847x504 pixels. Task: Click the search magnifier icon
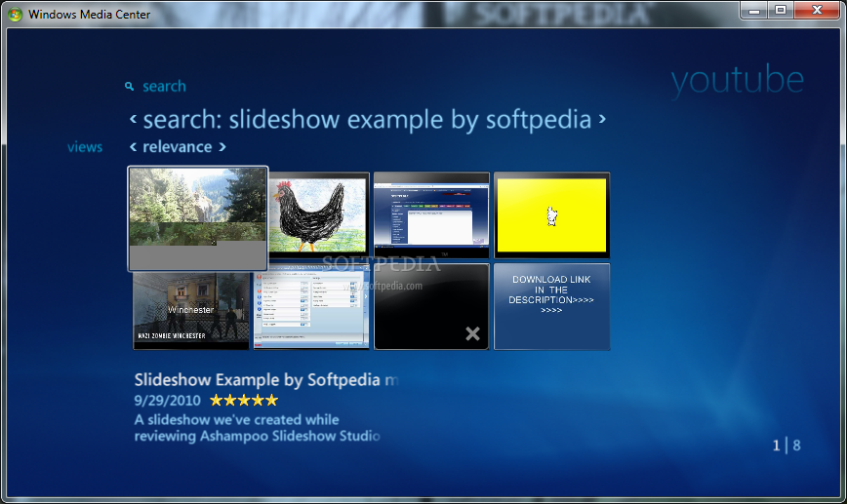point(129,87)
